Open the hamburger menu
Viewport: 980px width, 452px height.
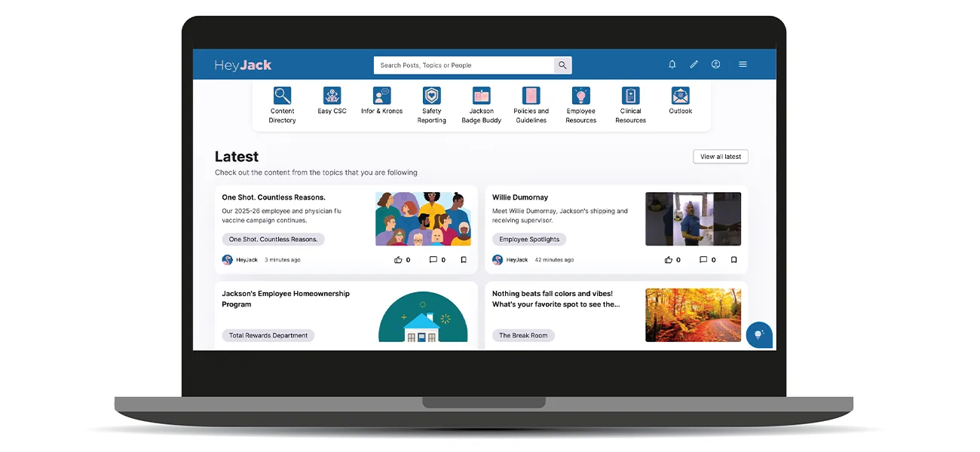click(x=743, y=65)
